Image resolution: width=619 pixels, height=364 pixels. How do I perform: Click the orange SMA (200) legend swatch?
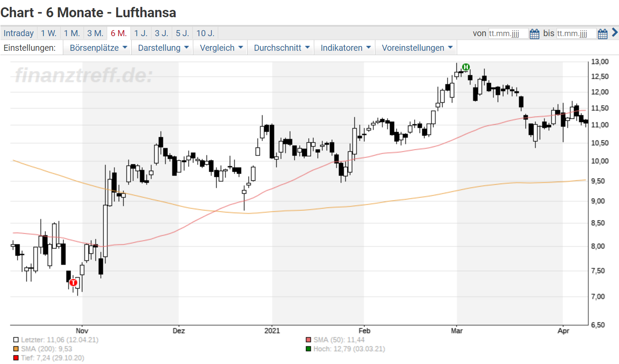[x=16, y=349]
